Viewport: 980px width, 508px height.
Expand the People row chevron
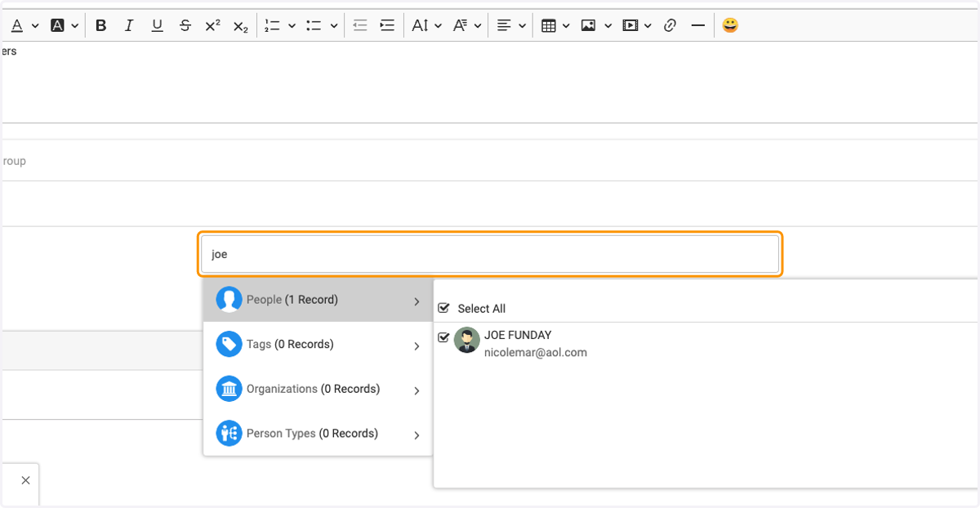(416, 301)
